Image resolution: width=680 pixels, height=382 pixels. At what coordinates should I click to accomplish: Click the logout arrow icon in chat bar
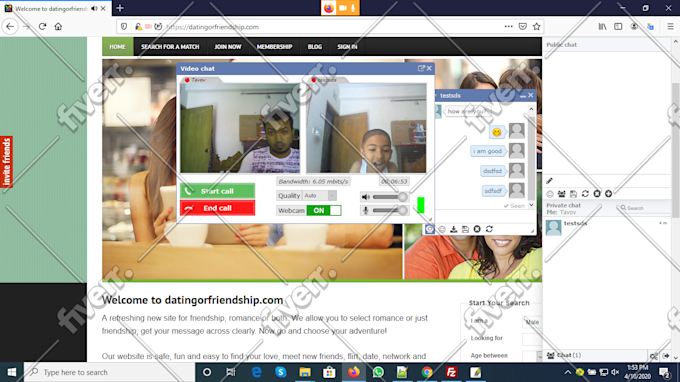666,356
